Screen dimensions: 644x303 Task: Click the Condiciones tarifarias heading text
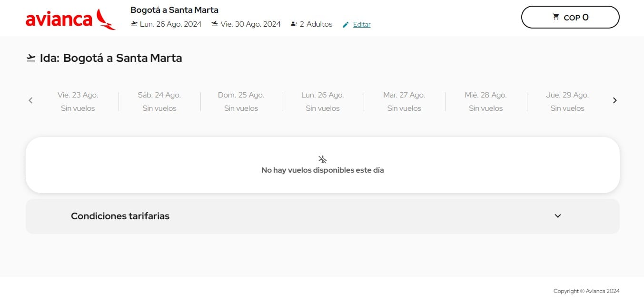pyautogui.click(x=120, y=216)
